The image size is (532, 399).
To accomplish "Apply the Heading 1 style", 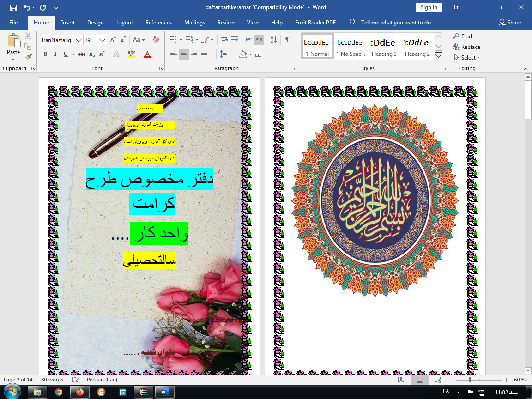I will [x=384, y=47].
